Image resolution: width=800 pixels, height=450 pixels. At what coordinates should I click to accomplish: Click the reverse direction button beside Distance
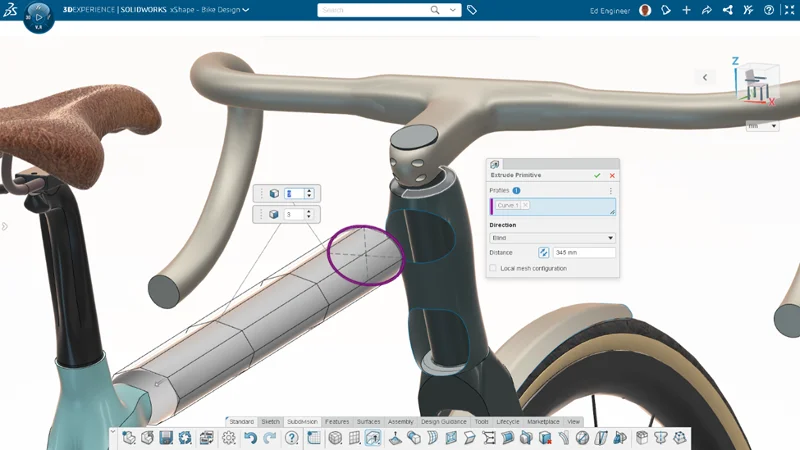[544, 253]
